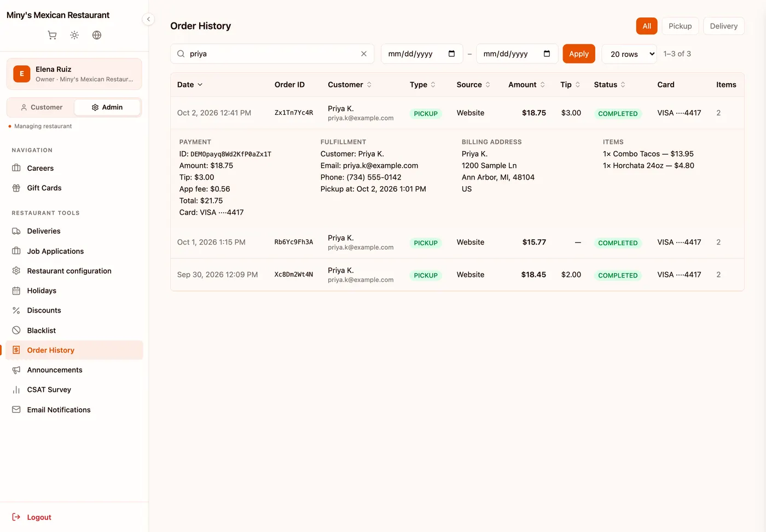Focus the order search field
Viewport: 766px width, 532px height.
[x=272, y=54]
